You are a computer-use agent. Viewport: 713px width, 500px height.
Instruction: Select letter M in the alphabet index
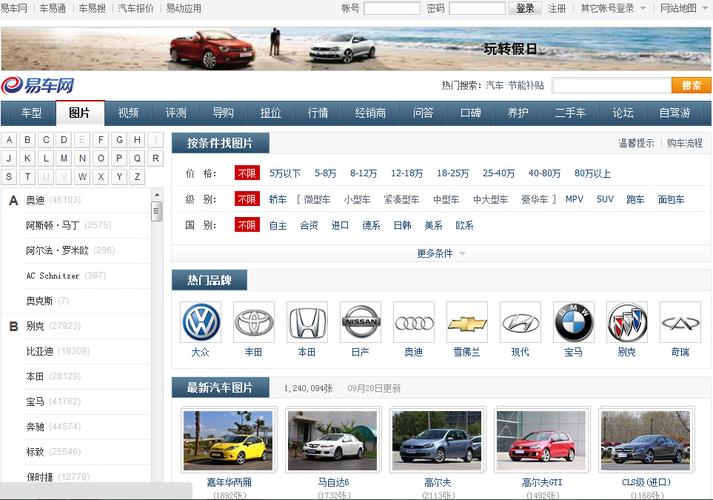tap(64, 158)
